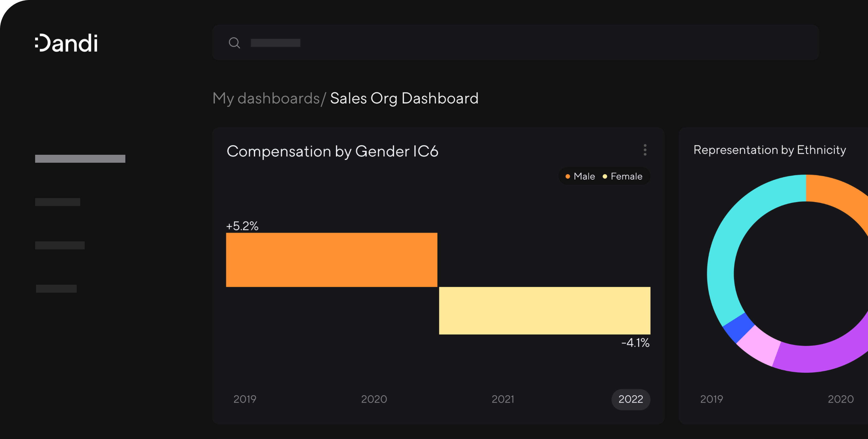This screenshot has width=868, height=439.
Task: Click the Sales Org Dashboard breadcrumb title
Action: point(404,98)
